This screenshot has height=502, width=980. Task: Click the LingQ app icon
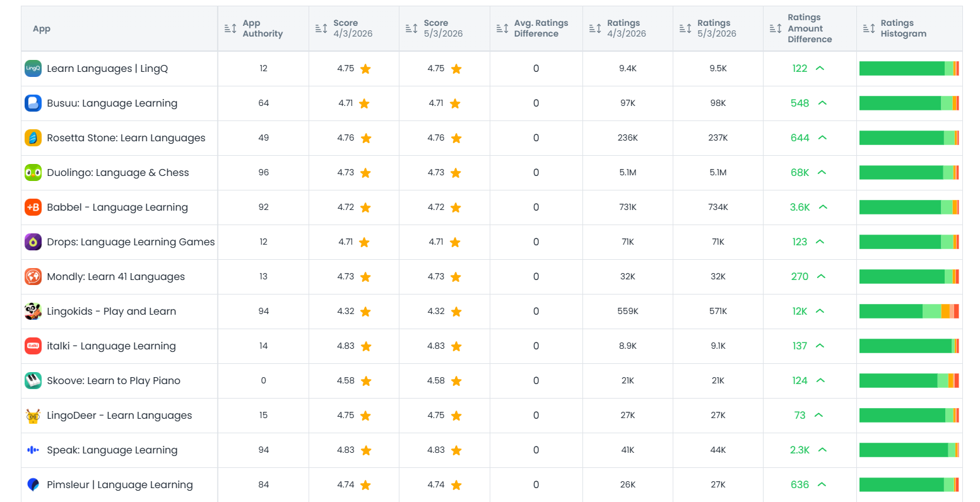[33, 69]
